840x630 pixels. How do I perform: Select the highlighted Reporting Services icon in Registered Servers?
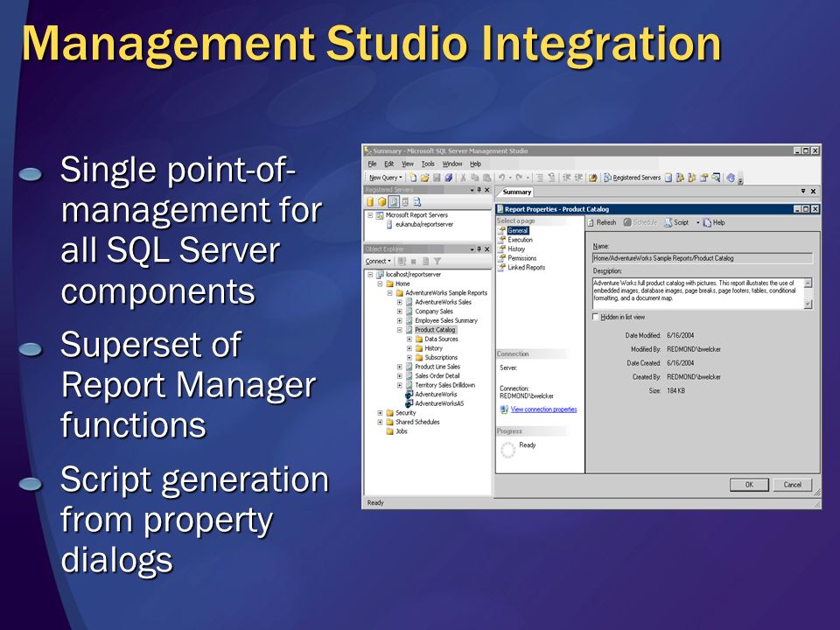[394, 202]
